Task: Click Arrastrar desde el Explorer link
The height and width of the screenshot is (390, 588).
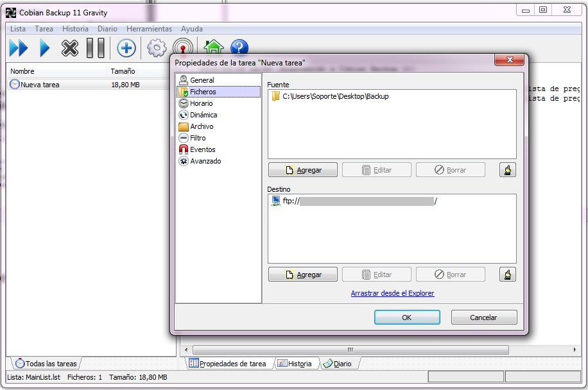Action: click(x=392, y=293)
